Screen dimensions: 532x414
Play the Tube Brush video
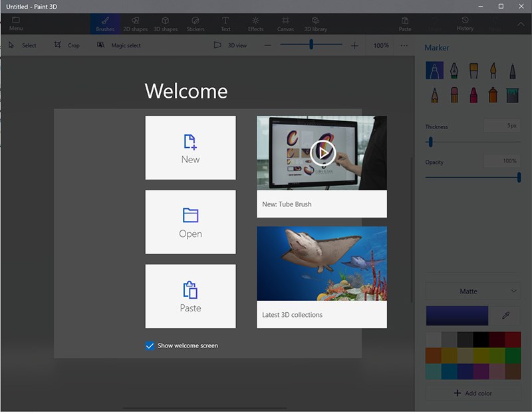pos(322,153)
